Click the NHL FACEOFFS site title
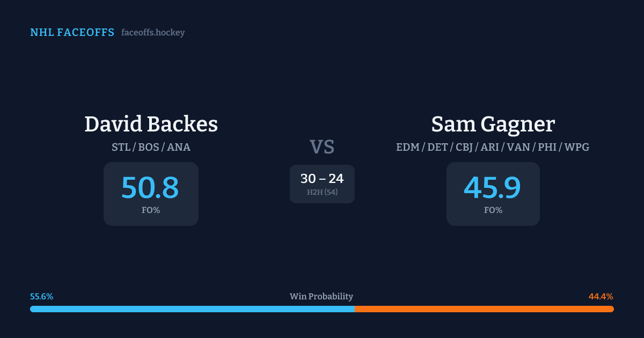 72,33
